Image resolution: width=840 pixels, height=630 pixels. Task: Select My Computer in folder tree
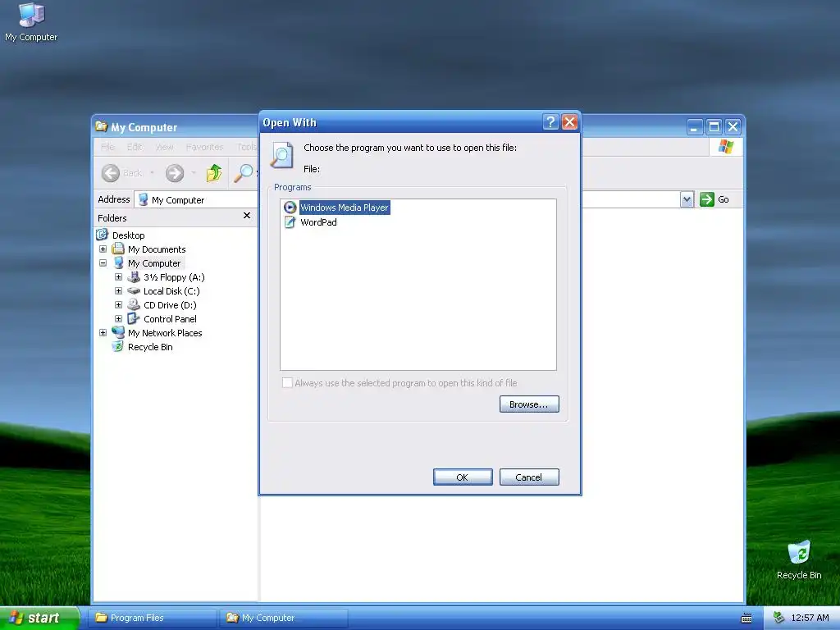pyautogui.click(x=154, y=263)
